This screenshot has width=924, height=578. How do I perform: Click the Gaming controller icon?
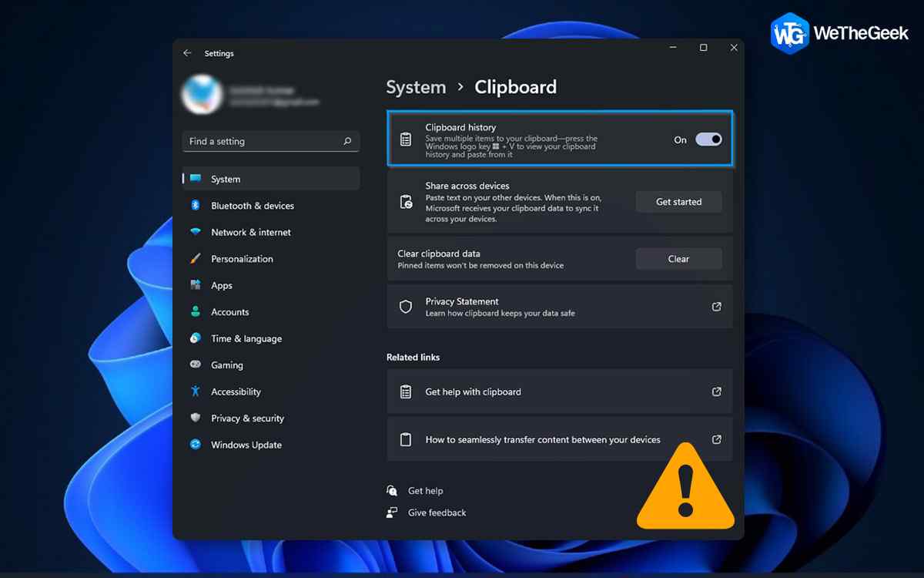click(x=196, y=365)
